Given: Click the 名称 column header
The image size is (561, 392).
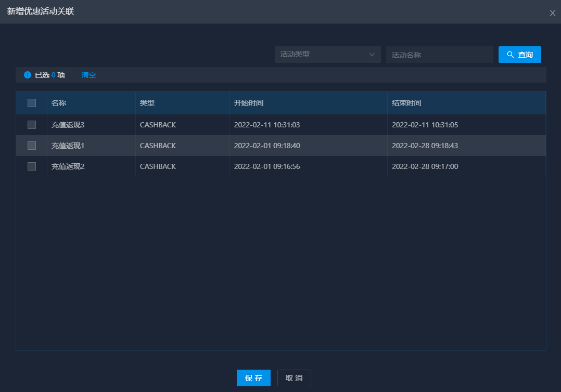Looking at the screenshot, I should (59, 103).
